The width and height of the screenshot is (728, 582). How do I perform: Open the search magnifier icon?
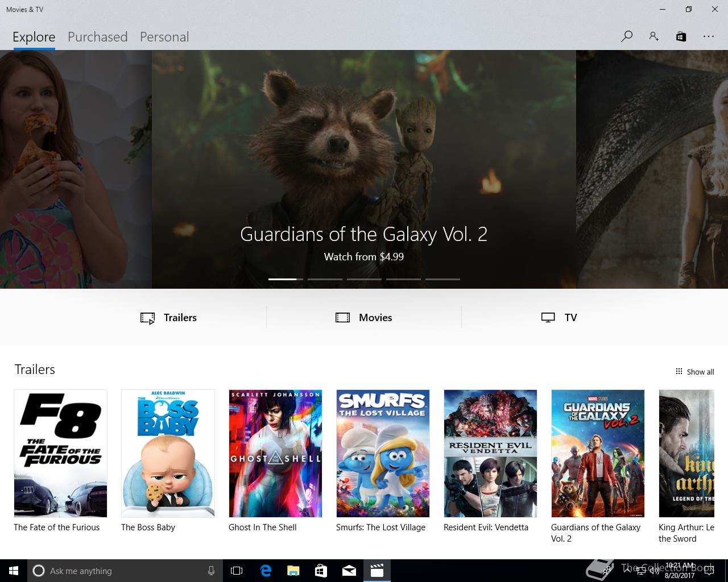point(626,36)
